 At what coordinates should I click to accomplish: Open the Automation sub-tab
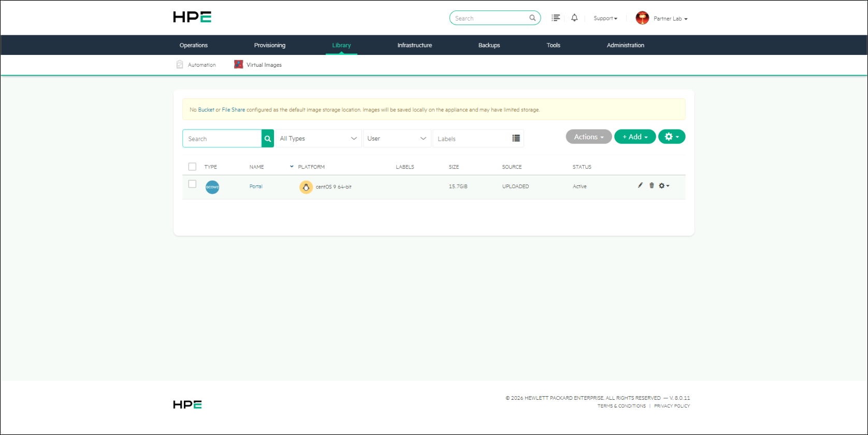(196, 65)
